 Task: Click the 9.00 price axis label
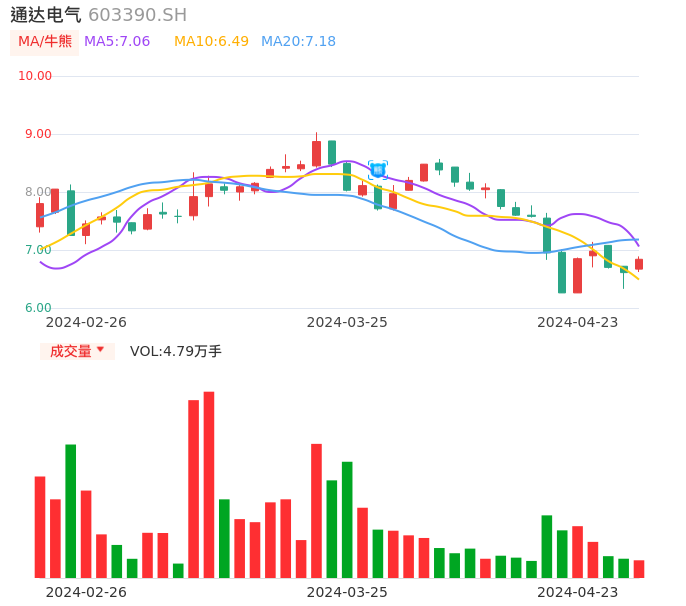pyautogui.click(x=35, y=134)
